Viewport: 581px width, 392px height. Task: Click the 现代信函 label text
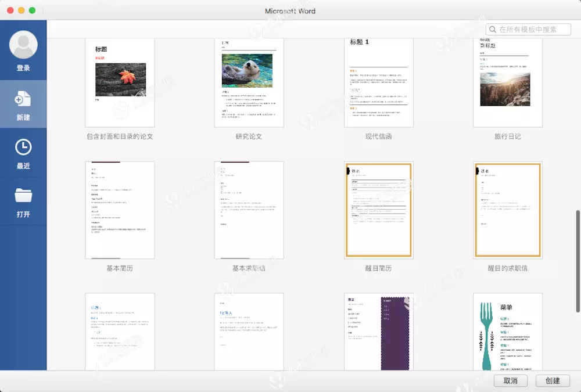(x=378, y=136)
